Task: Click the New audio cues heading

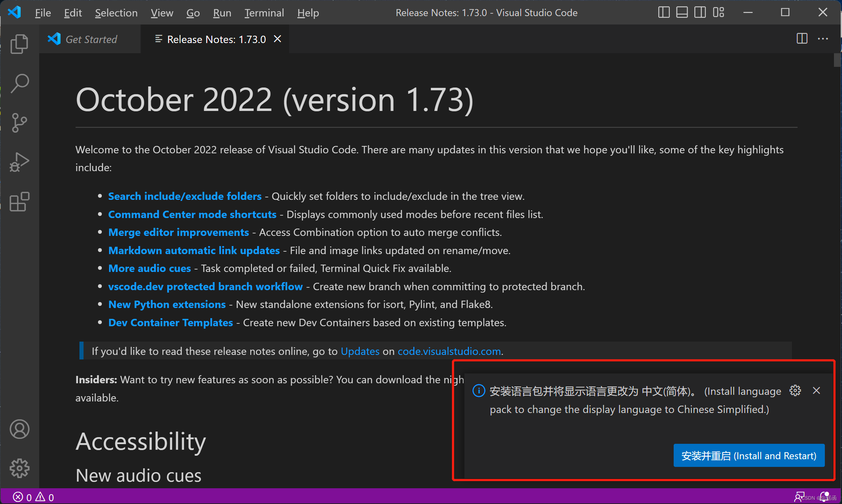Action: pyautogui.click(x=139, y=475)
